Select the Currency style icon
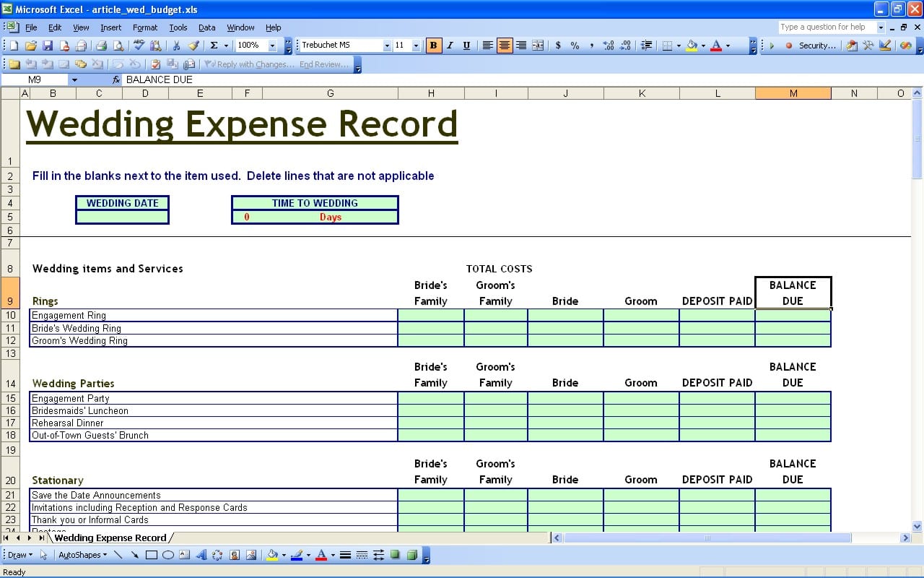 tap(557, 46)
